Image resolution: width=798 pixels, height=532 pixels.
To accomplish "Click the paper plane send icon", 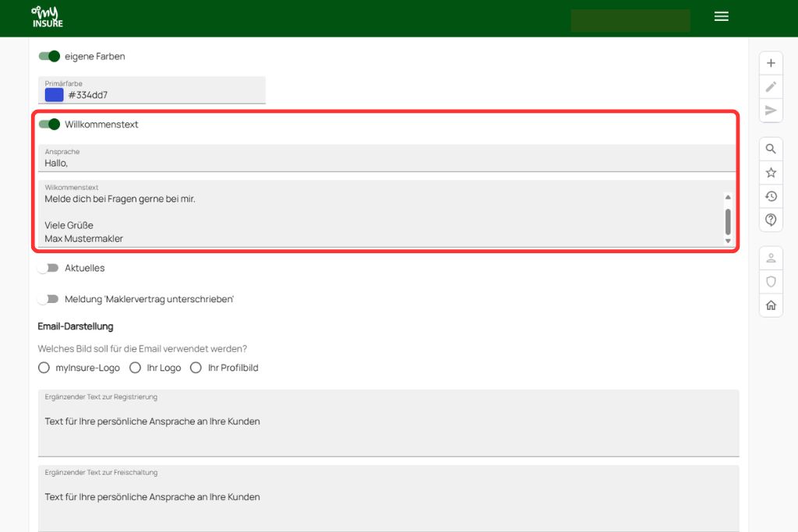I will [x=771, y=111].
